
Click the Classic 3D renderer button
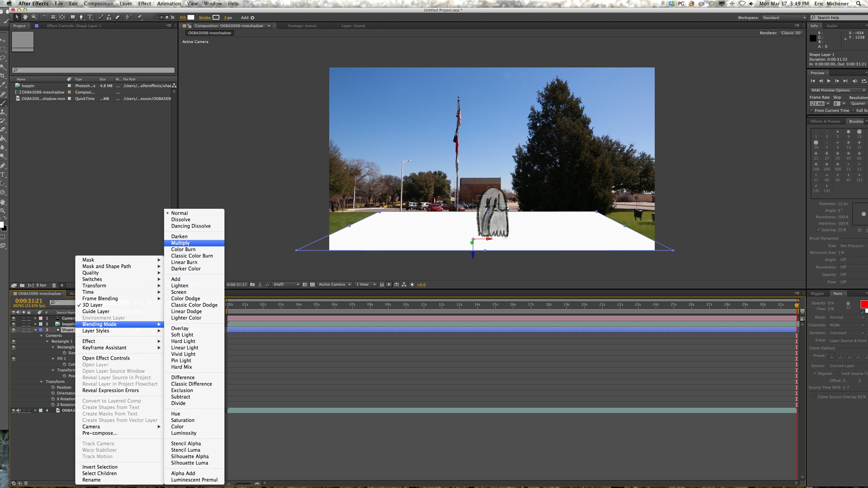point(791,33)
